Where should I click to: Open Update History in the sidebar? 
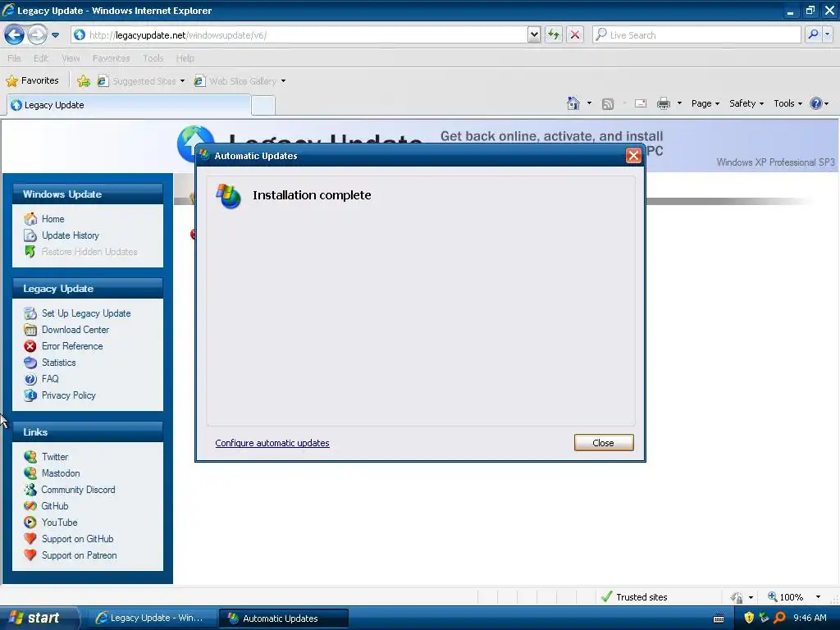pos(71,235)
